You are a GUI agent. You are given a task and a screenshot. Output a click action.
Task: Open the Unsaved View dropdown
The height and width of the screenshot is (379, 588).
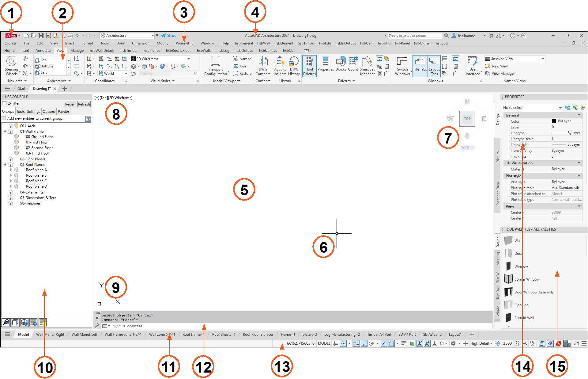515,59
